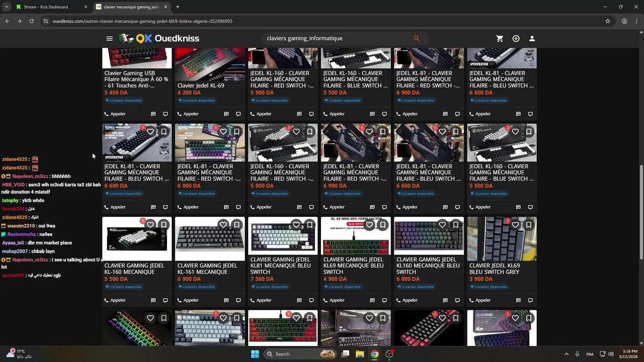Click the orange search magnifier icon
644x362 pixels.
[x=417, y=38]
